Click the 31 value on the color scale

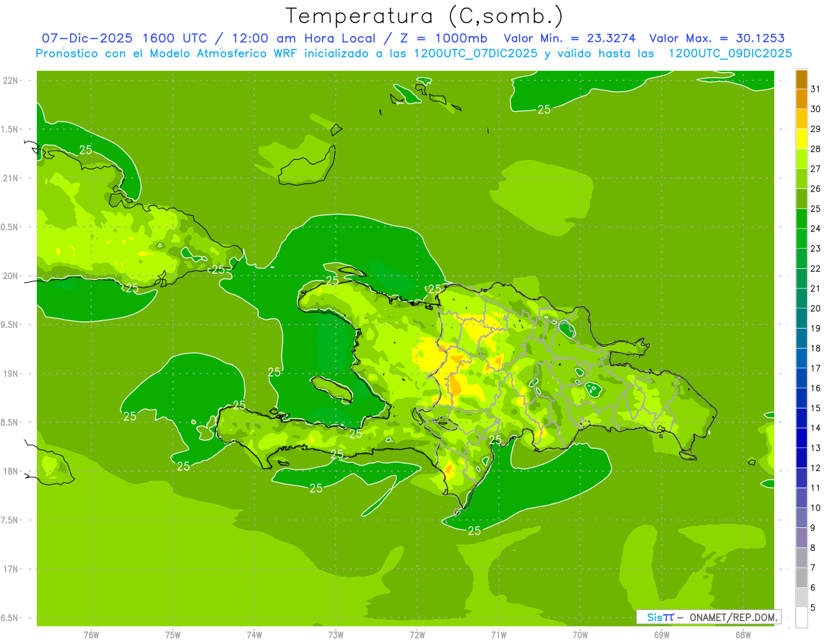point(816,89)
